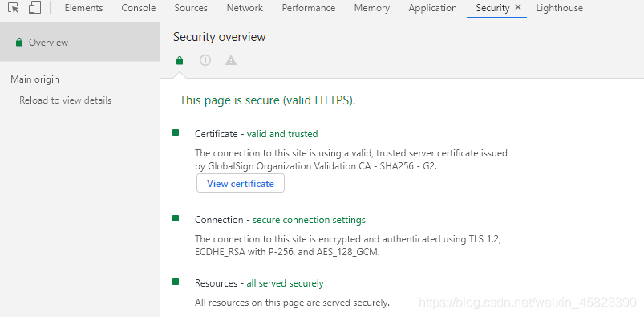Click the green lock icon beside Overview
The image size is (644, 317).
click(x=19, y=42)
